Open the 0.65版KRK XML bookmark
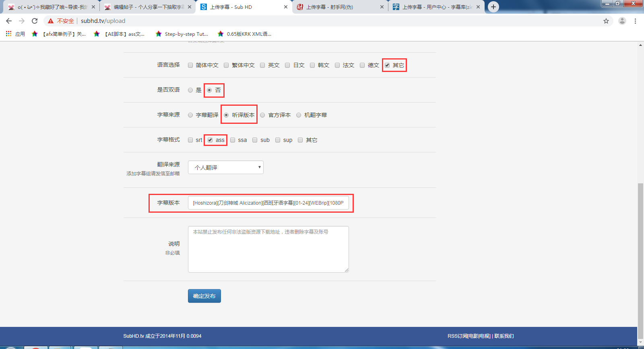Viewport: 644px width, 349px height. 244,34
